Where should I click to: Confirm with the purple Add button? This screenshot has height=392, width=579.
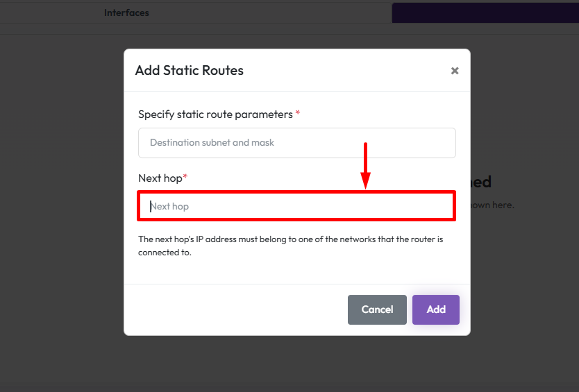pos(435,309)
